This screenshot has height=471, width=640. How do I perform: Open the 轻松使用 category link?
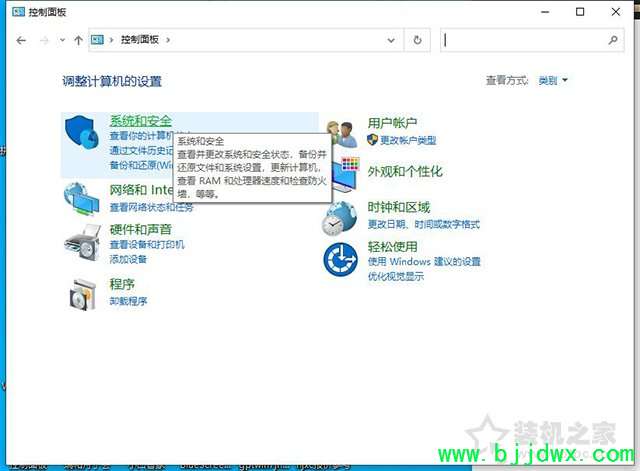(392, 247)
